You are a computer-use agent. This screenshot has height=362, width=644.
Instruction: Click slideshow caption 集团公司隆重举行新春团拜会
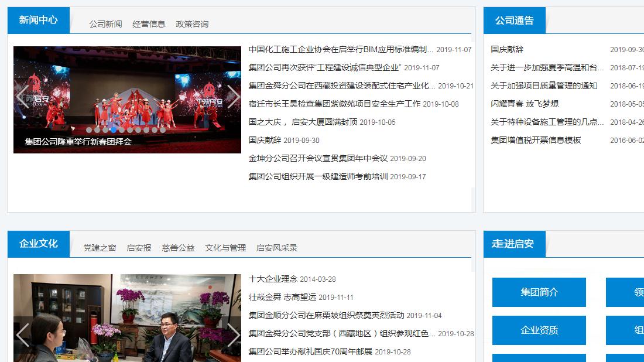[78, 142]
